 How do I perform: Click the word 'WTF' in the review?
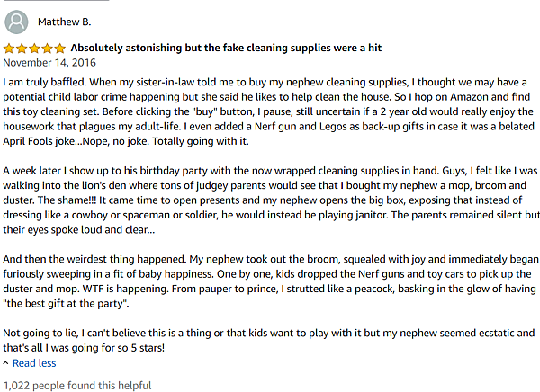click(93, 289)
